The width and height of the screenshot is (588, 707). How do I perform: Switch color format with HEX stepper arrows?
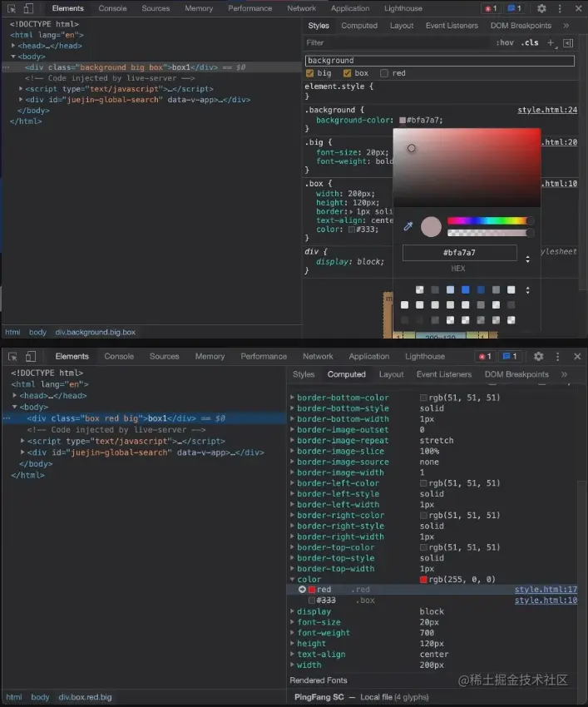tap(527, 260)
